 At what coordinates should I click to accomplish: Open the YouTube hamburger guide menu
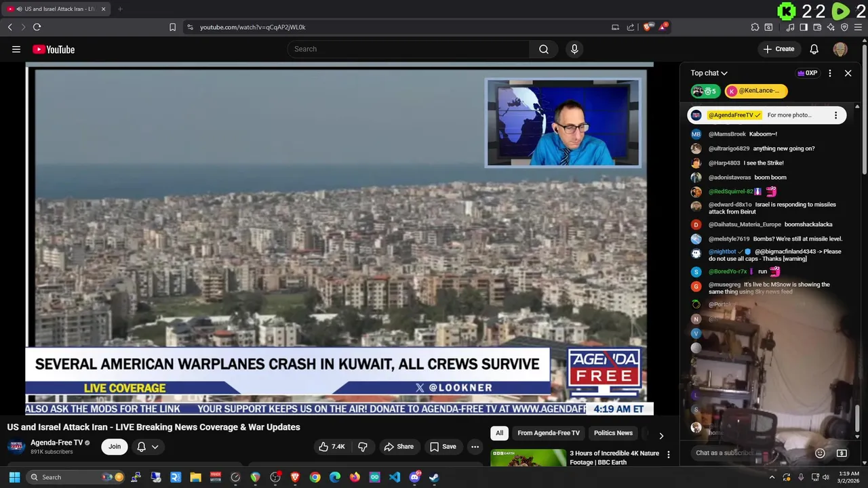point(16,49)
